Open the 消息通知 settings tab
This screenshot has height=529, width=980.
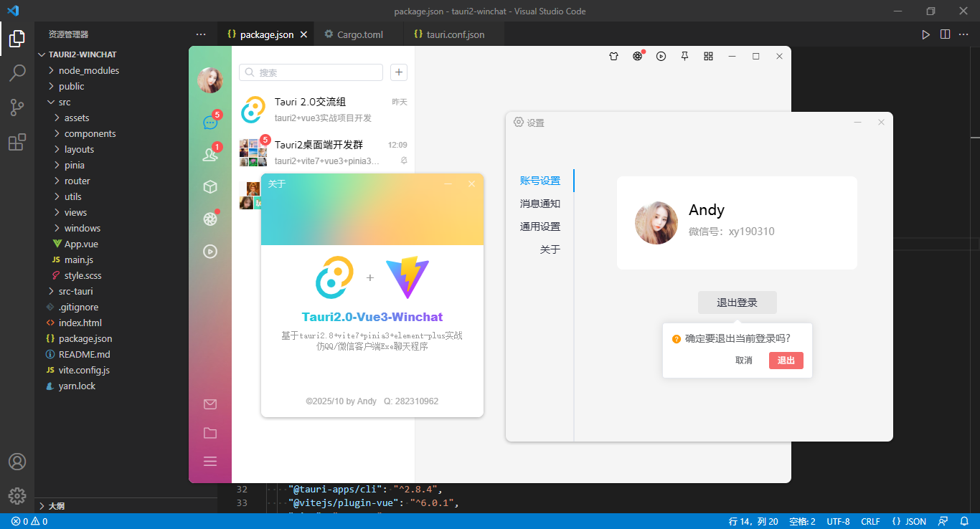coord(540,203)
